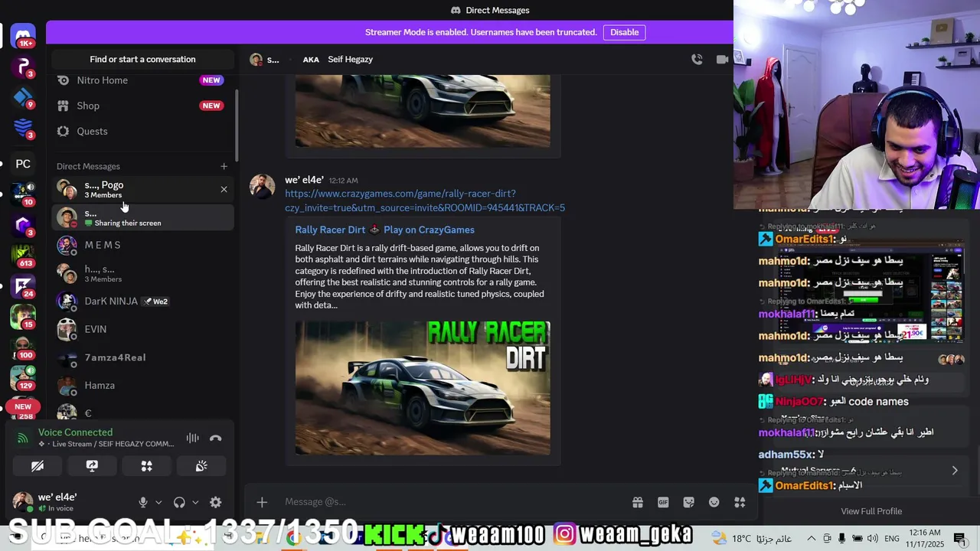Open the upper Rally Racer car image
This screenshot has width=980, height=551.
pos(423,111)
